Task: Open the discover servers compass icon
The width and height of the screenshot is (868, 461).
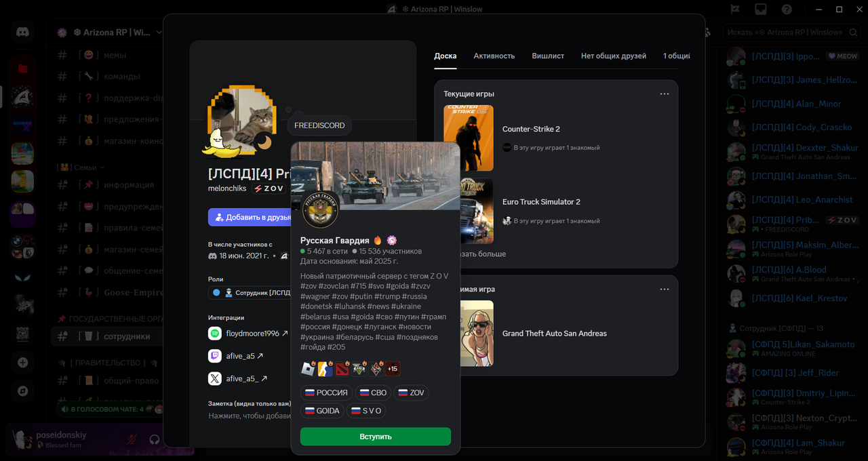Action: tap(22, 391)
